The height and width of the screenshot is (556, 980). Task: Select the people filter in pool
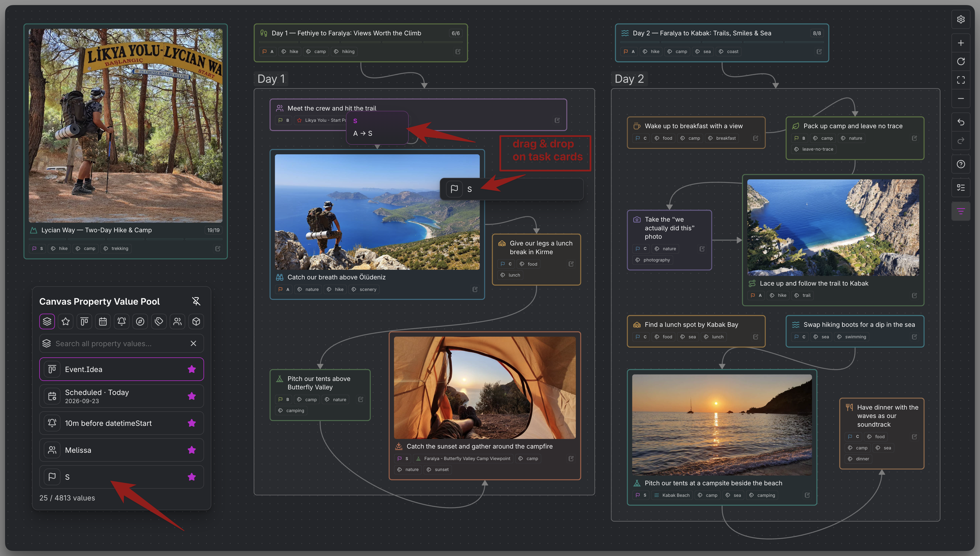(x=178, y=321)
